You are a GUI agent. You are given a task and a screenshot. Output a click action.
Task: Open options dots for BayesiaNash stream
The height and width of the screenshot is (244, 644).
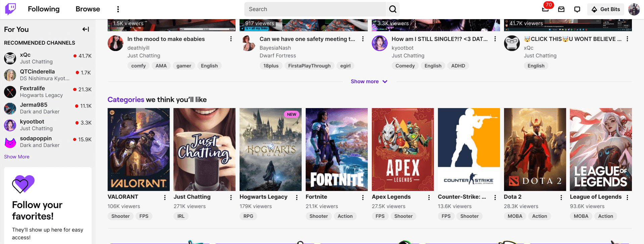tap(363, 39)
